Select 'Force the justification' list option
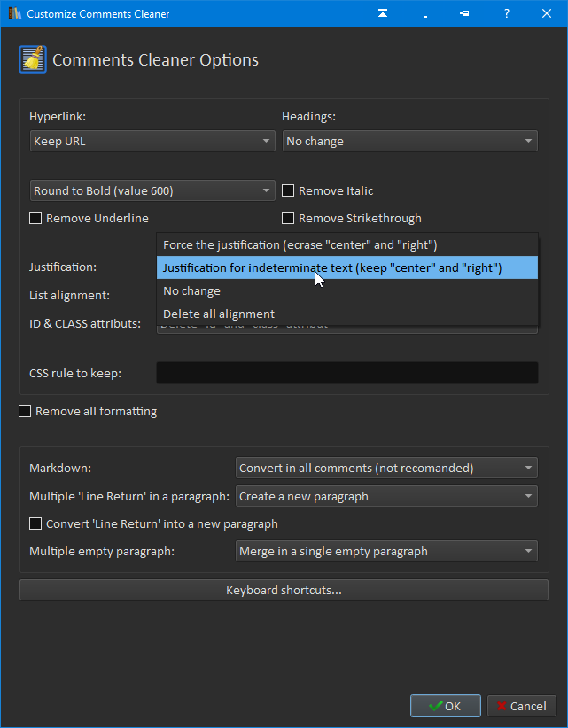The width and height of the screenshot is (568, 728). click(x=300, y=244)
